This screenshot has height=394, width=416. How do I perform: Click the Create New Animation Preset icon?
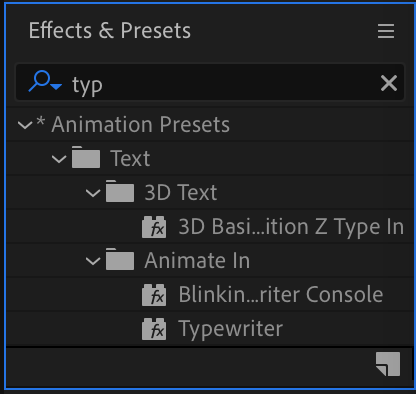(x=388, y=364)
